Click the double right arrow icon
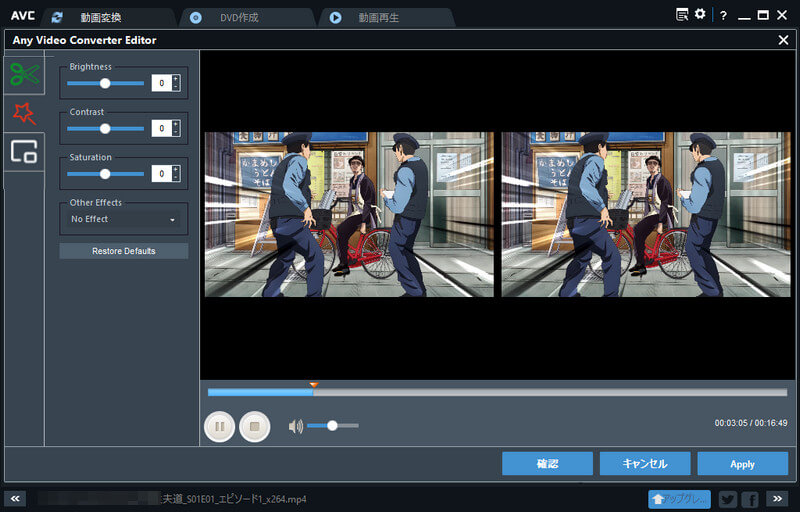Viewport: 800px width, 512px height. 777,499
